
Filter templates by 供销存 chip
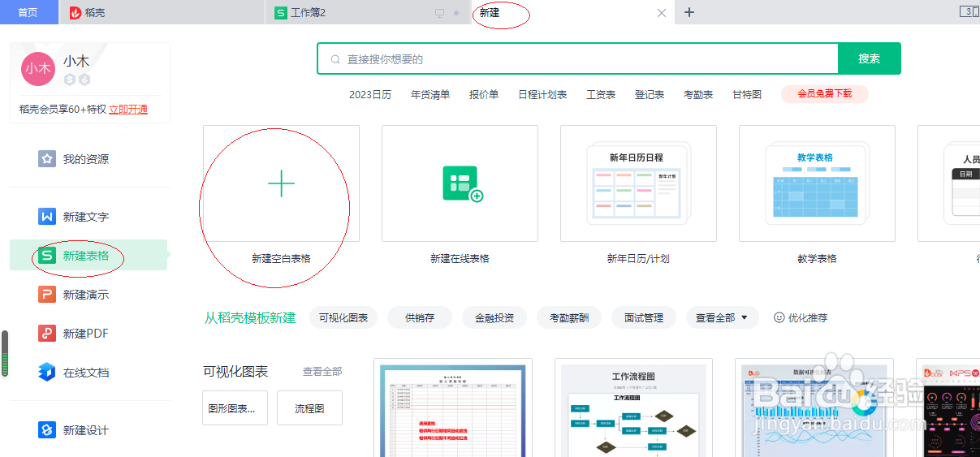tap(420, 317)
